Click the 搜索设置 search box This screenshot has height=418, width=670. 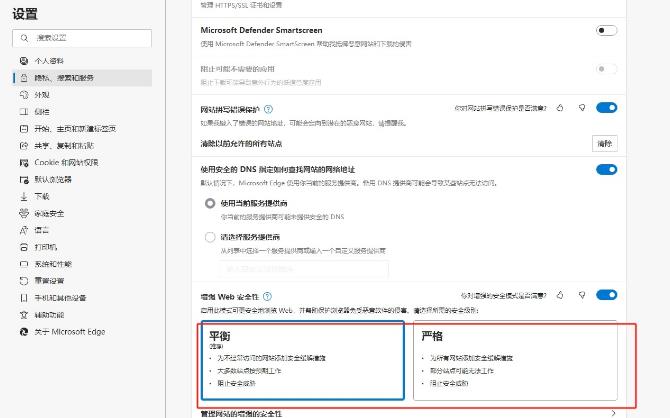(x=82, y=38)
